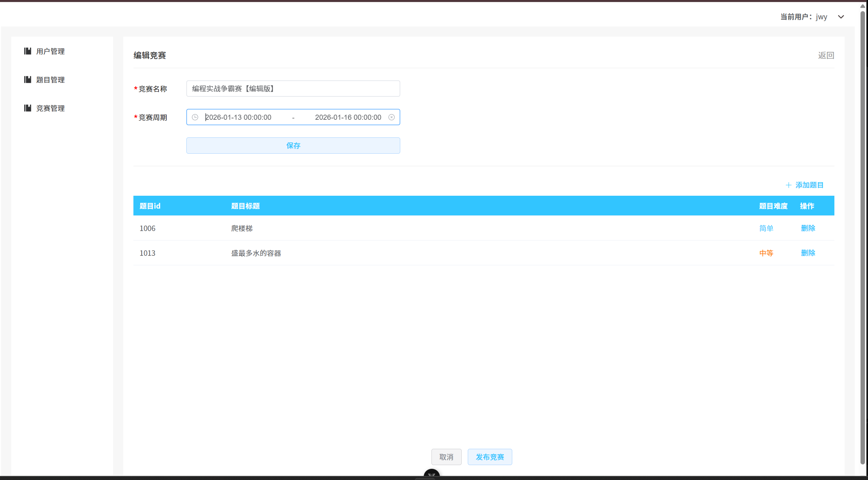868x480 pixels.
Task: Click the scrollbar up arrow
Action: (862, 5)
